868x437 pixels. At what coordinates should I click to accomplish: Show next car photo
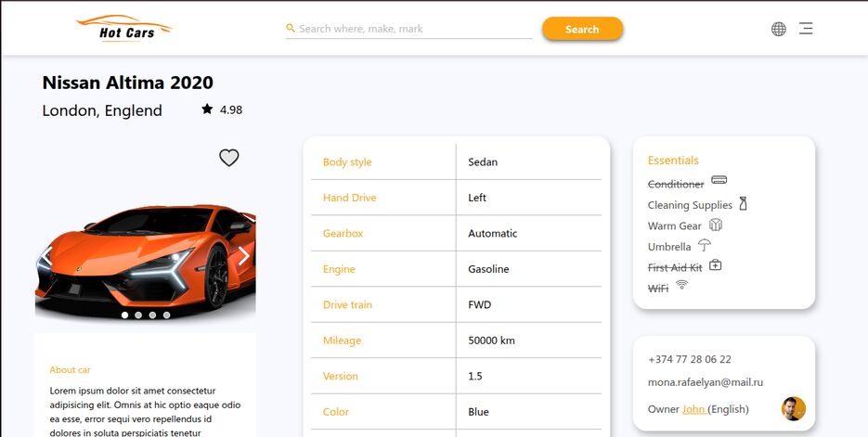click(x=243, y=256)
